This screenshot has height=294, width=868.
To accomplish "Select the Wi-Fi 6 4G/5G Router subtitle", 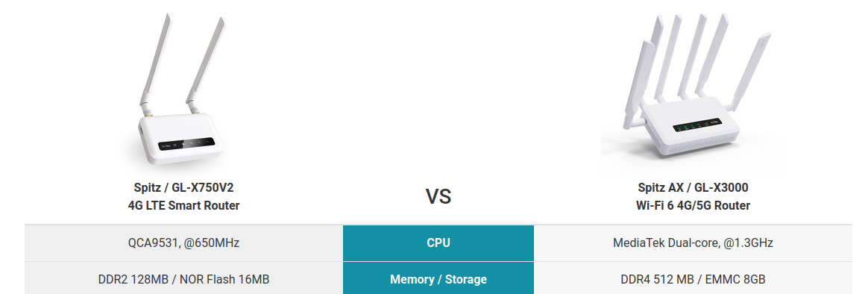I will tap(693, 205).
